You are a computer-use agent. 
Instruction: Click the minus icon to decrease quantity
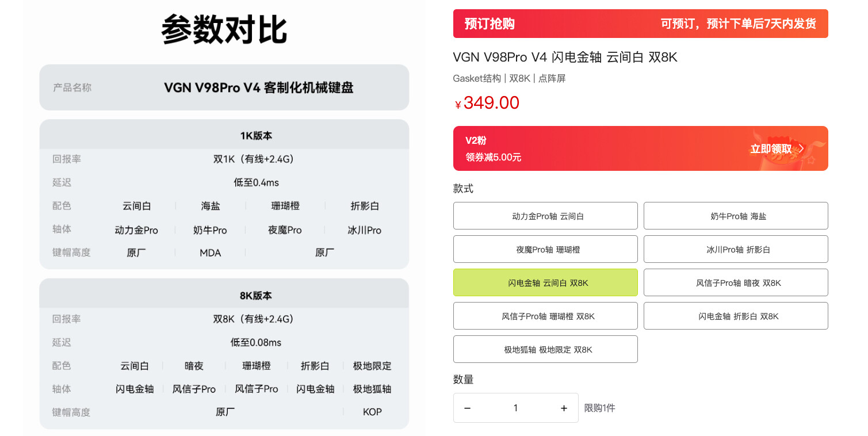point(468,408)
